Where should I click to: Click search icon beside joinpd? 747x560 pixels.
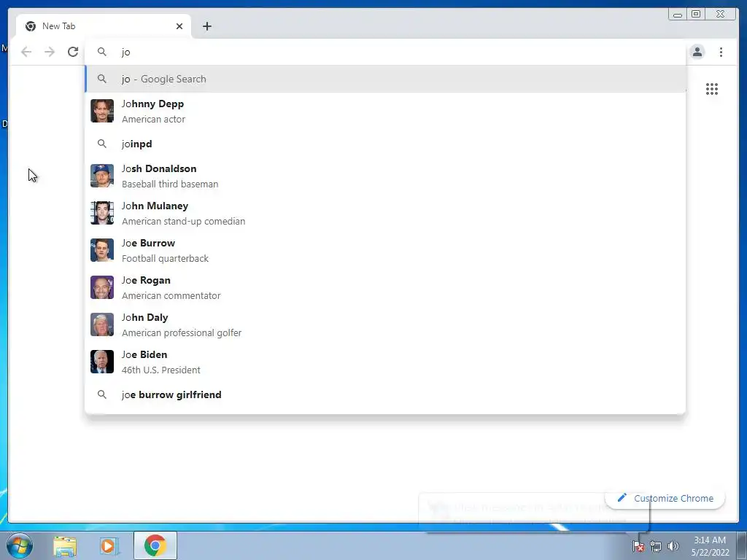102,144
